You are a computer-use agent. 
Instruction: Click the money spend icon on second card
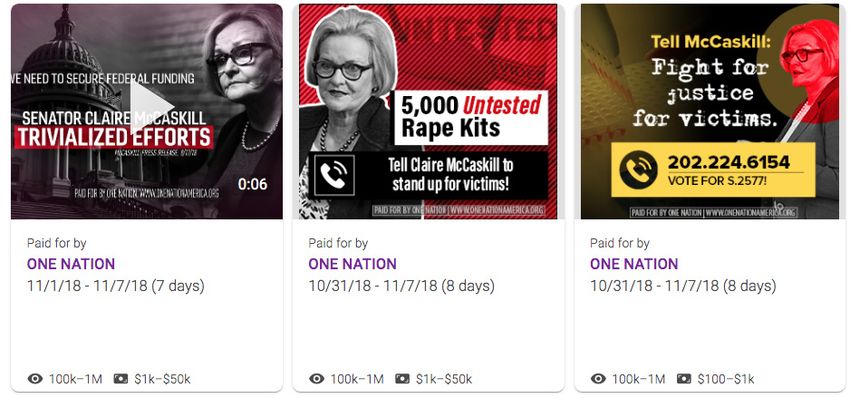403,379
